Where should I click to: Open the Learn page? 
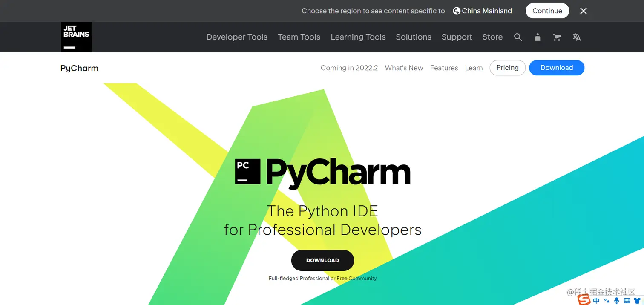coord(474,68)
